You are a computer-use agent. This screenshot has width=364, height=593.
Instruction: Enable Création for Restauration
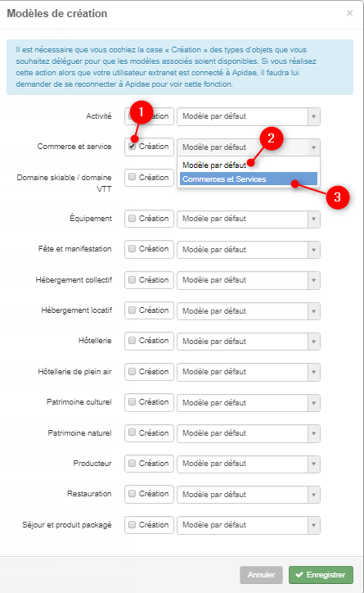click(x=133, y=494)
